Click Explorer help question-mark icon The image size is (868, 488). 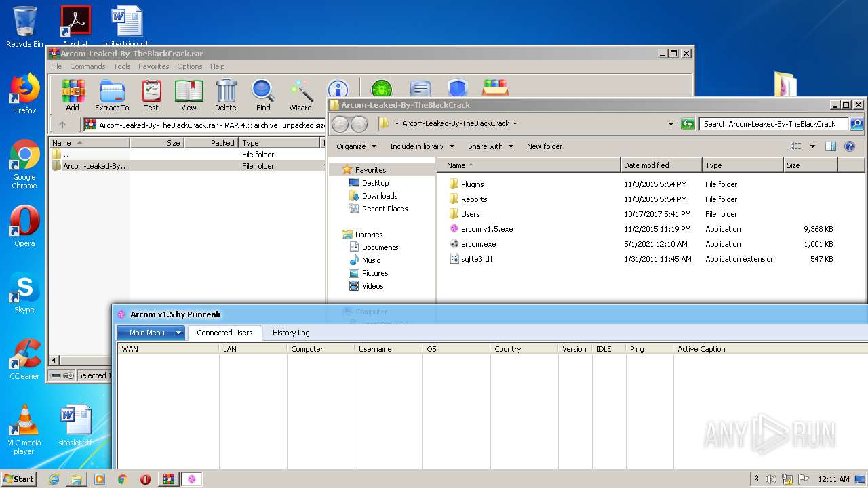[850, 146]
